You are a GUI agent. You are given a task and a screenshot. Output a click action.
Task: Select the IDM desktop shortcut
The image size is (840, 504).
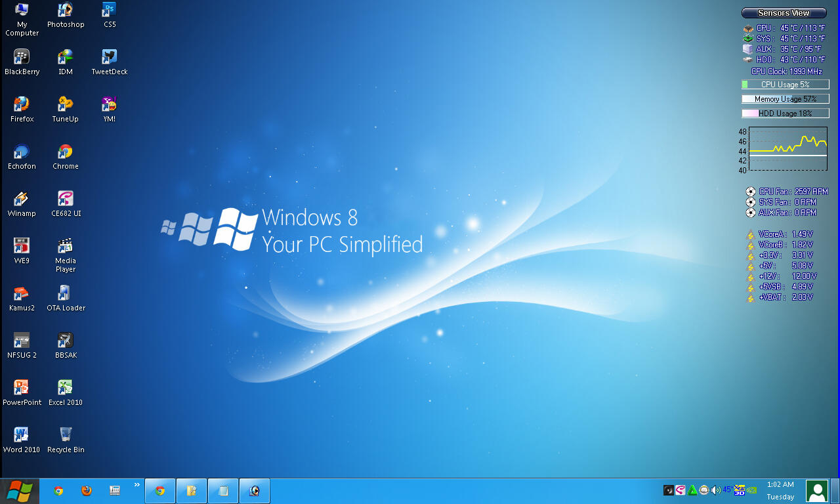point(66,62)
